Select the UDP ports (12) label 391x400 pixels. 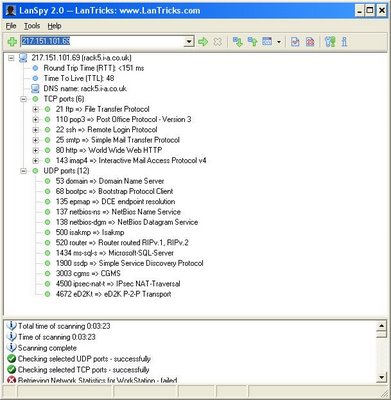(66, 171)
